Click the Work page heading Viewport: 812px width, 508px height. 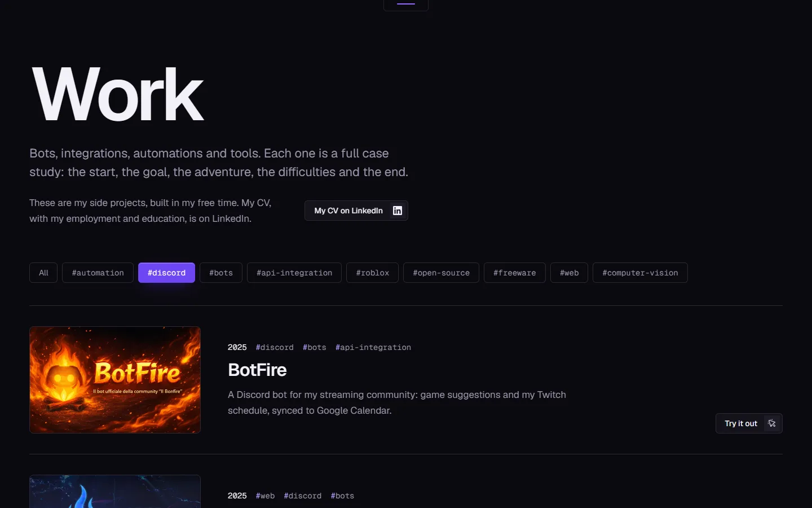point(118,94)
